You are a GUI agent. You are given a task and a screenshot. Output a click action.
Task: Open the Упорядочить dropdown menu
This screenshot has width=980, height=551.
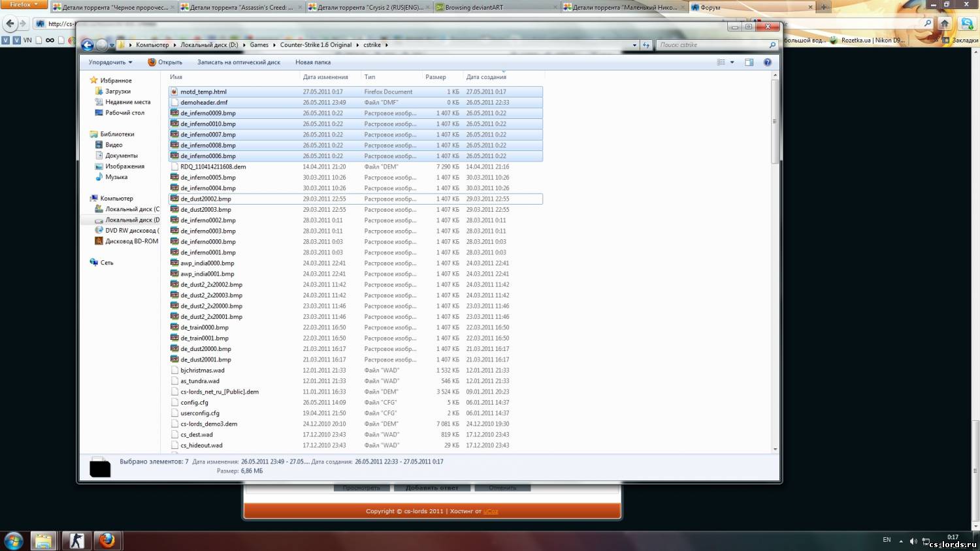[110, 62]
